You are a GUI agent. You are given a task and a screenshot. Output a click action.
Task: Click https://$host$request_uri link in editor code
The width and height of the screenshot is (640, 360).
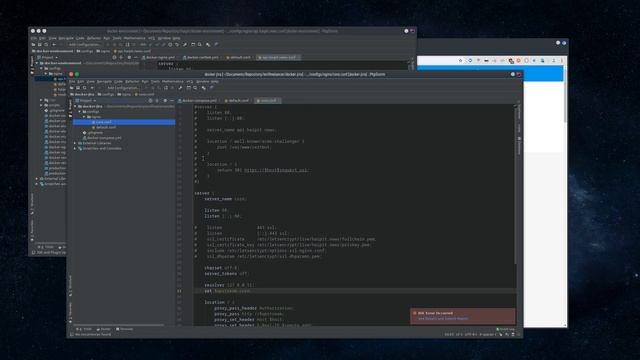[x=276, y=170]
